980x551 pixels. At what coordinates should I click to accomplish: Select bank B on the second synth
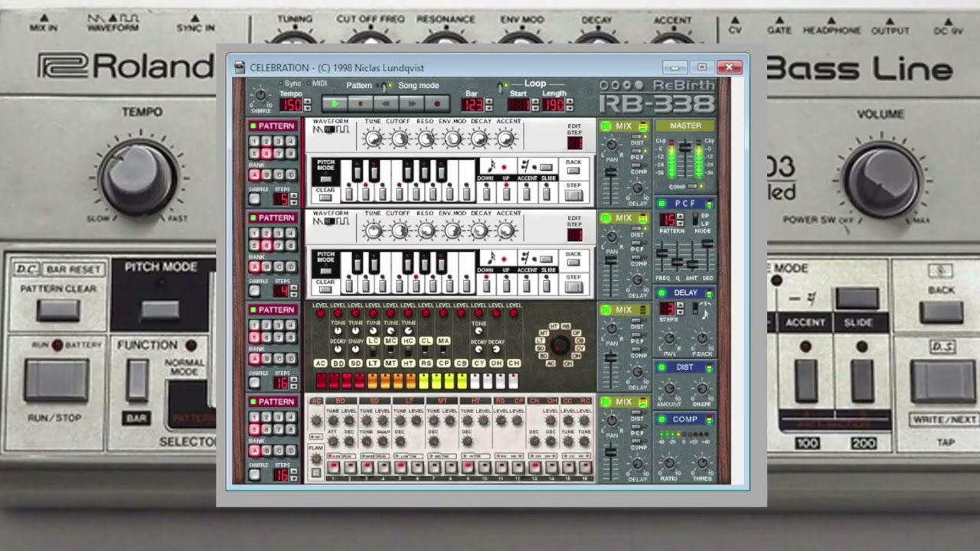click(x=266, y=267)
